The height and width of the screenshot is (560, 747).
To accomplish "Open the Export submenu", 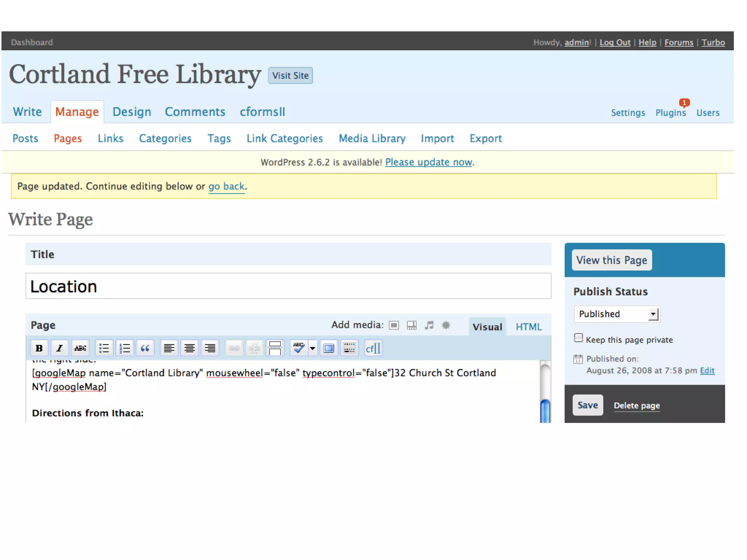I will click(x=486, y=139).
